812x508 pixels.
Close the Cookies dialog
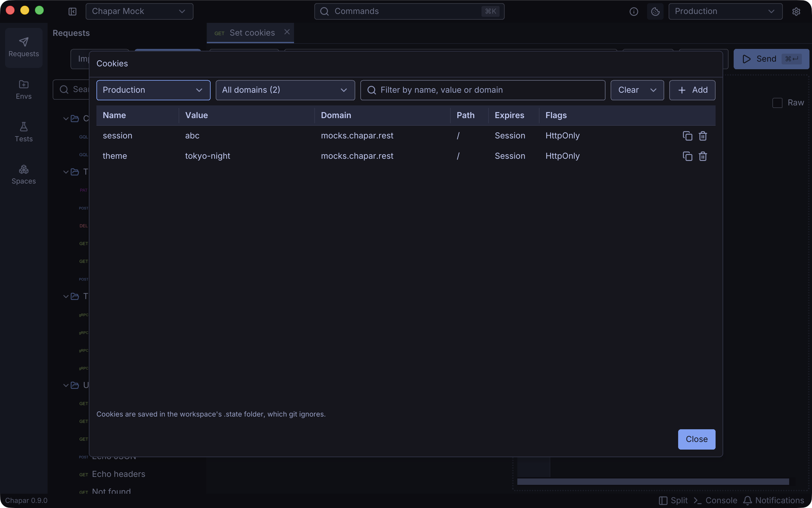tap(697, 439)
